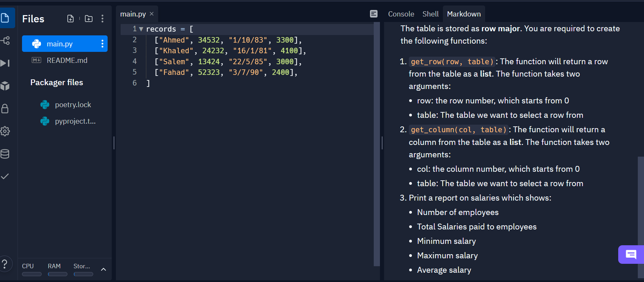Image resolution: width=644 pixels, height=282 pixels.
Task: Open the Settings gear icon
Action: tap(5, 131)
